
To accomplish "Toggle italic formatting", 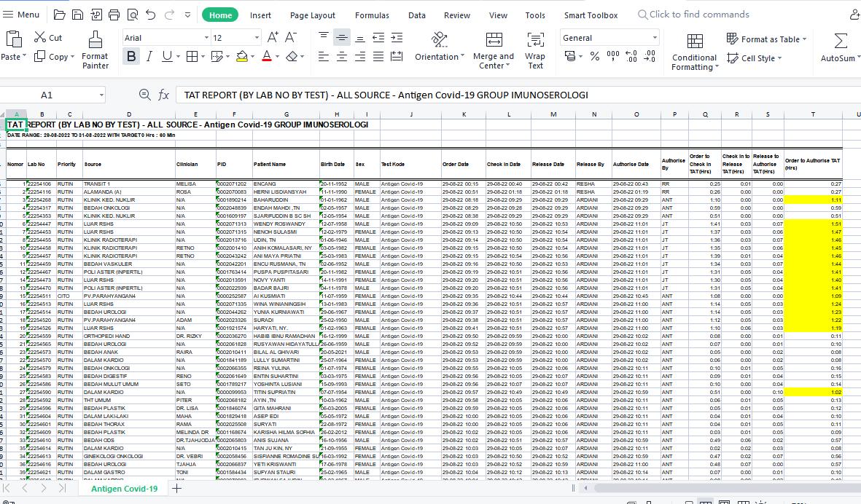I will coord(149,56).
